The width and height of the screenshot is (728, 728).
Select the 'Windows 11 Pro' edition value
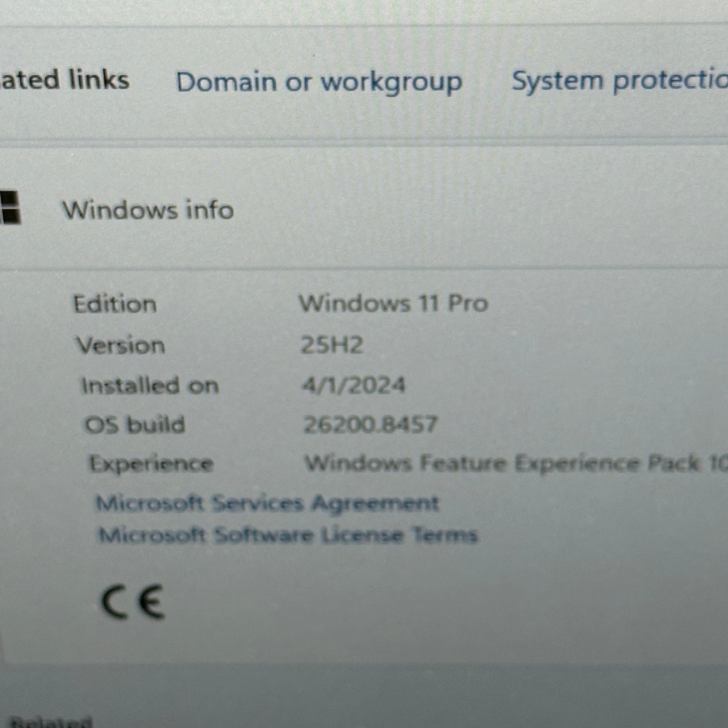click(393, 304)
